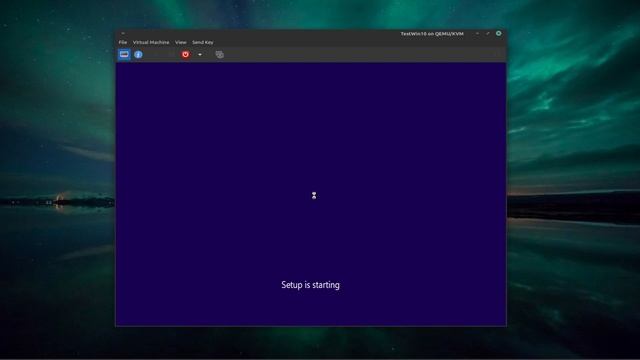Maximize the TestWin10 VM window

488,33
